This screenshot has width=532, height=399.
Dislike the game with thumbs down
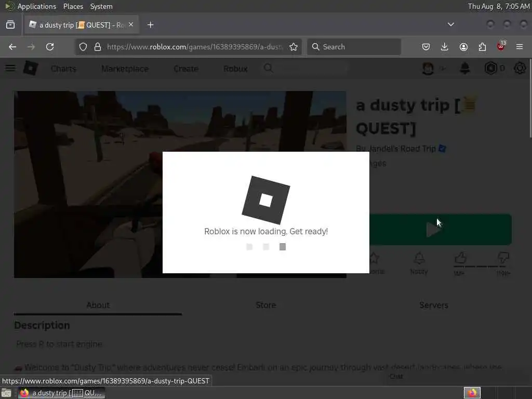point(503,259)
